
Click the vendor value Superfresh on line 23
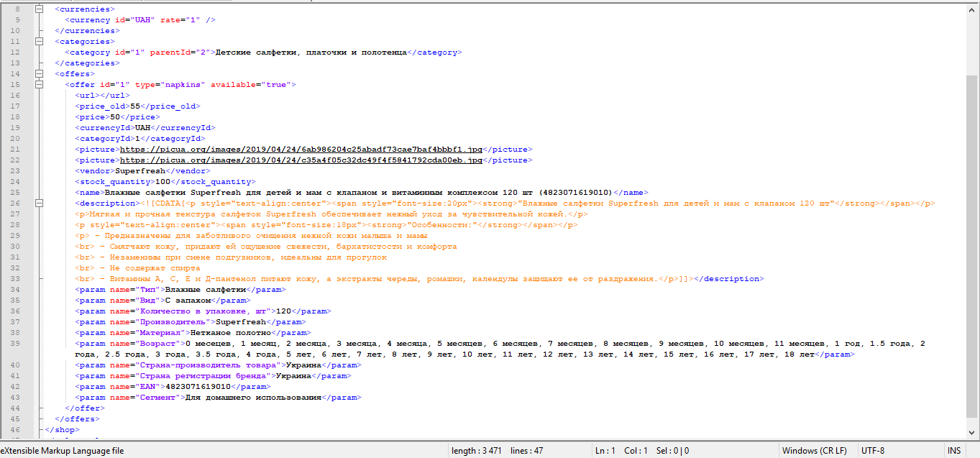tap(139, 171)
